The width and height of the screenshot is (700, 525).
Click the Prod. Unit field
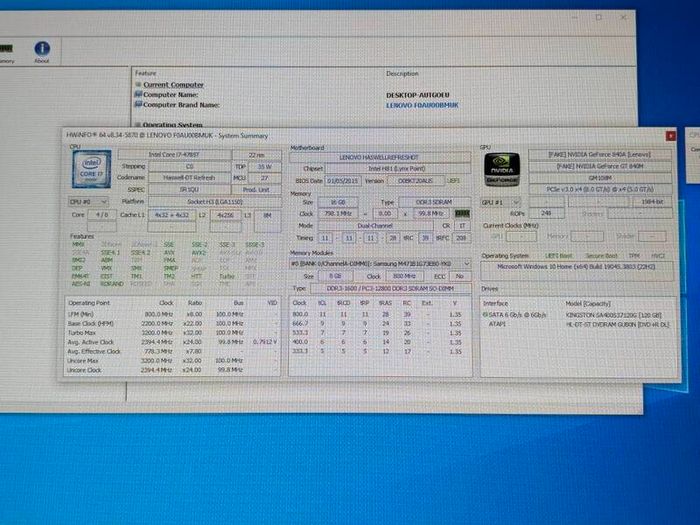click(x=256, y=190)
